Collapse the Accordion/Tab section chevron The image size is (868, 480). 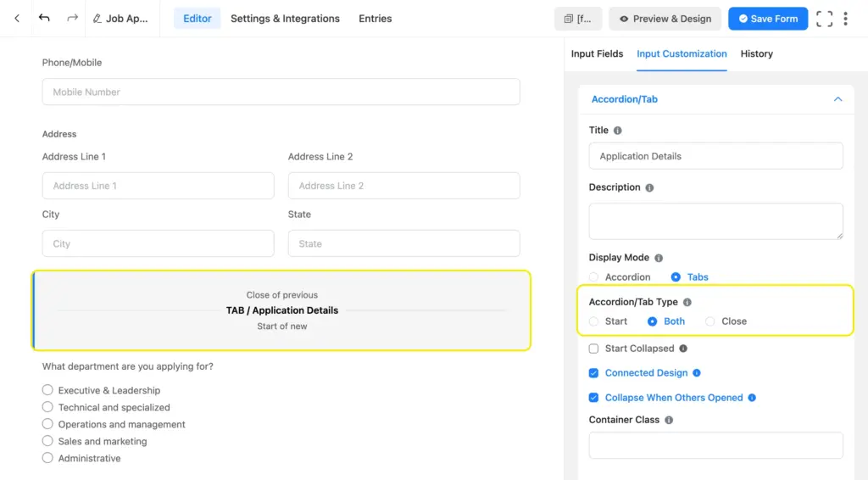(837, 99)
